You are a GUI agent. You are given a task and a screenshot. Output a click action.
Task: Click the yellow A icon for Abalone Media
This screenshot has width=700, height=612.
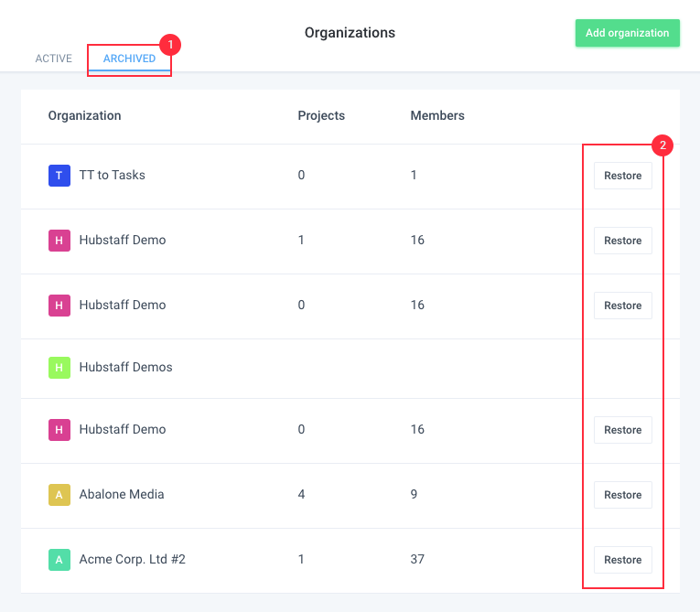(59, 495)
